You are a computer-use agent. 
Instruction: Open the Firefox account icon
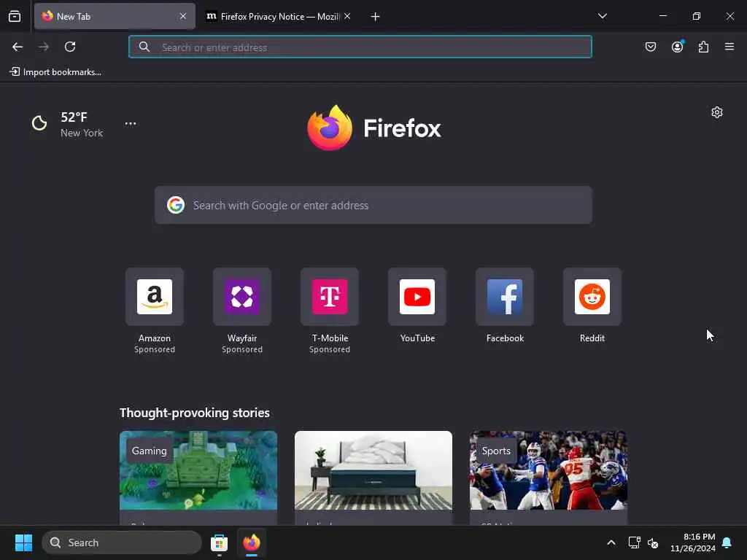[677, 47]
